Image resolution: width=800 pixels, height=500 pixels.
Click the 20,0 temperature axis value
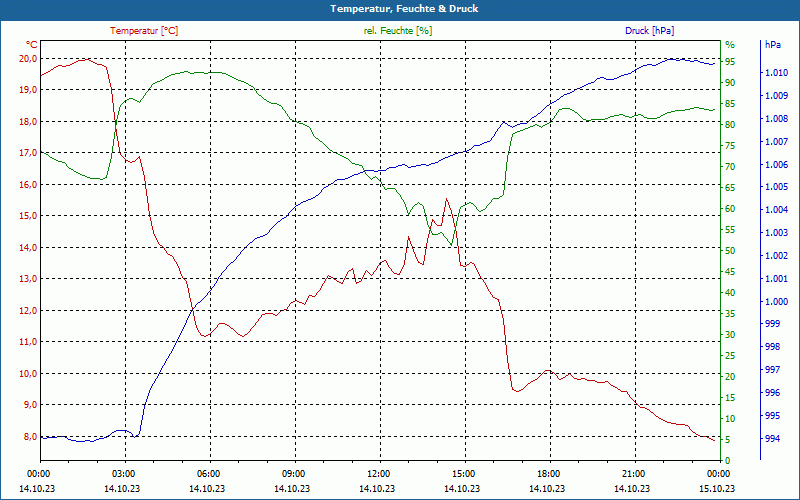pos(29,59)
